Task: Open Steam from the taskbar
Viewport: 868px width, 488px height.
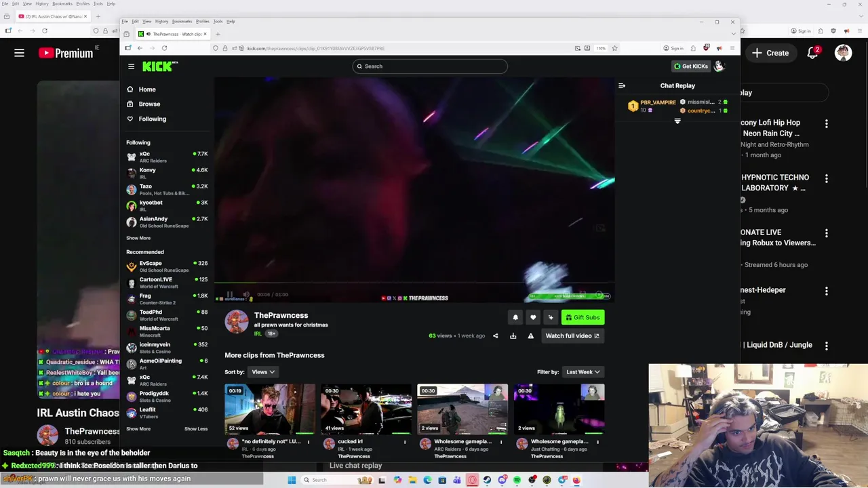Action: click(487, 480)
